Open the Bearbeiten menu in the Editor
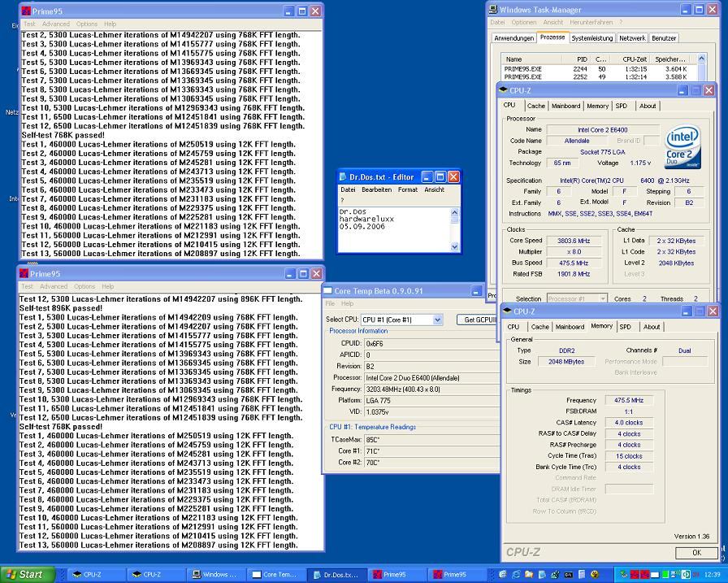This screenshot has height=583, width=728. (x=376, y=189)
